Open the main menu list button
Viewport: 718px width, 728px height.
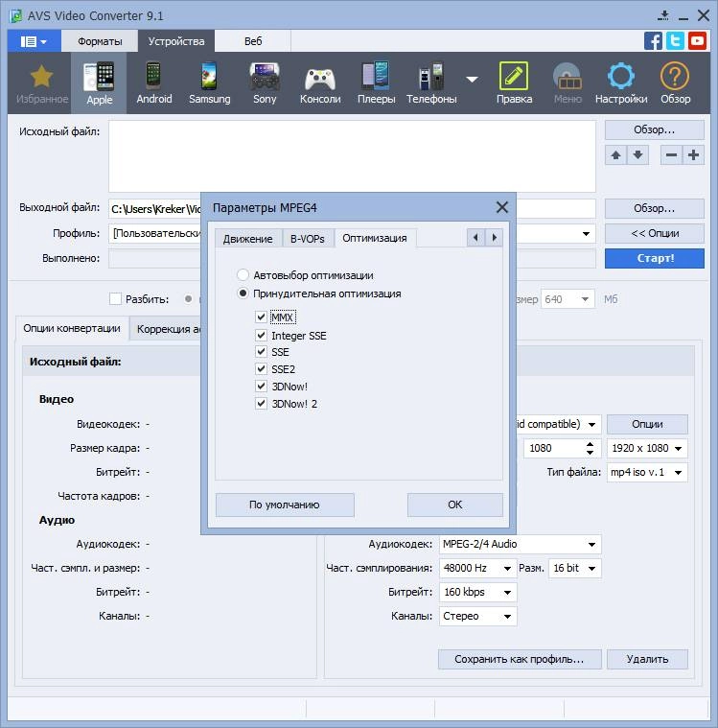34,41
